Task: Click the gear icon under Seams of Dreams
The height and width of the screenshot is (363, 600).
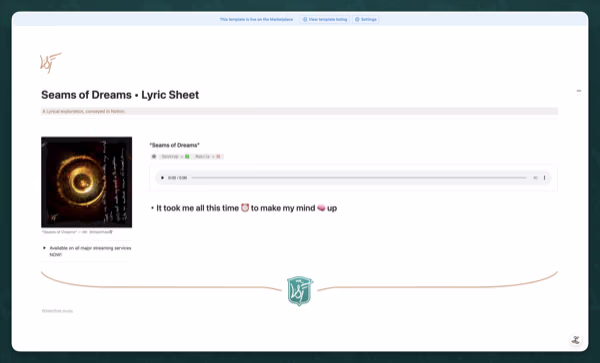Action: pyautogui.click(x=154, y=156)
